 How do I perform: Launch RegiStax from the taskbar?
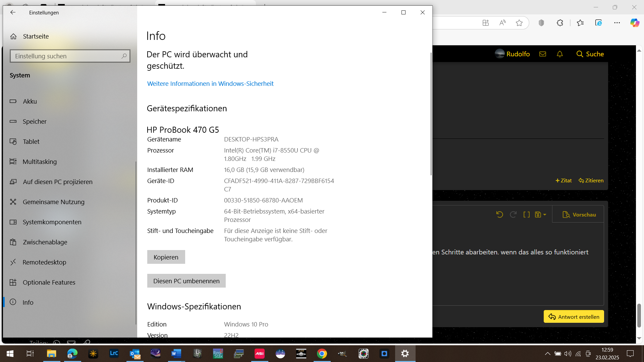coord(218,354)
